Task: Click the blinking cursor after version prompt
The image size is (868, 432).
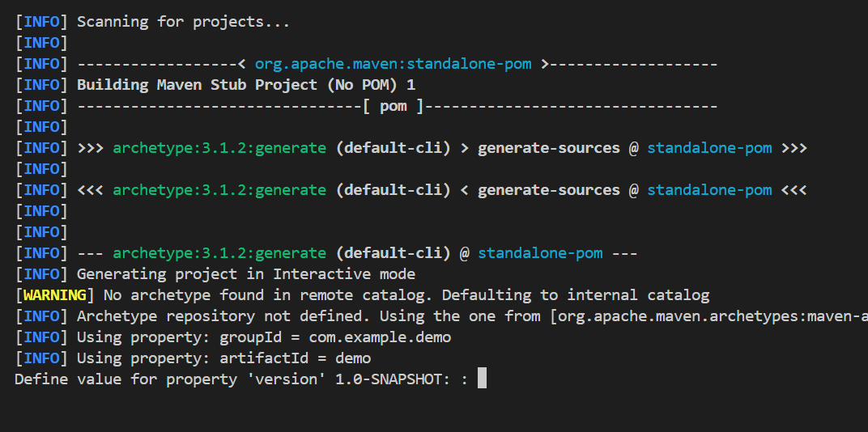Action: coord(482,379)
